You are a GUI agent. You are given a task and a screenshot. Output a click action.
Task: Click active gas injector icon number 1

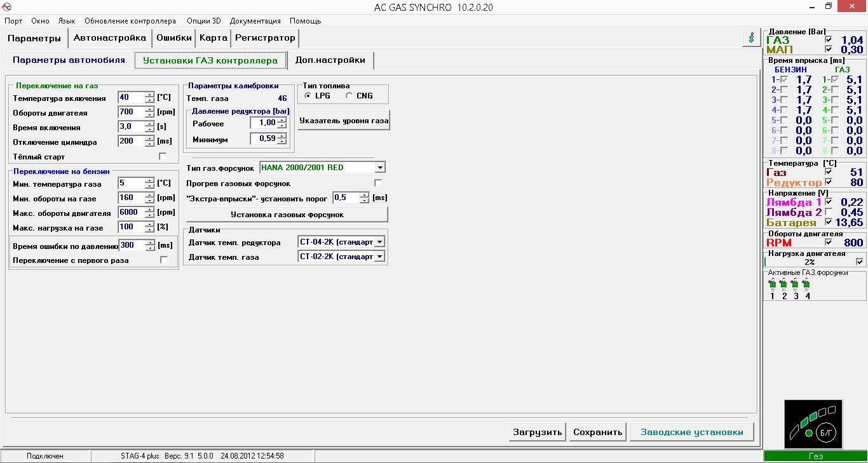click(772, 284)
